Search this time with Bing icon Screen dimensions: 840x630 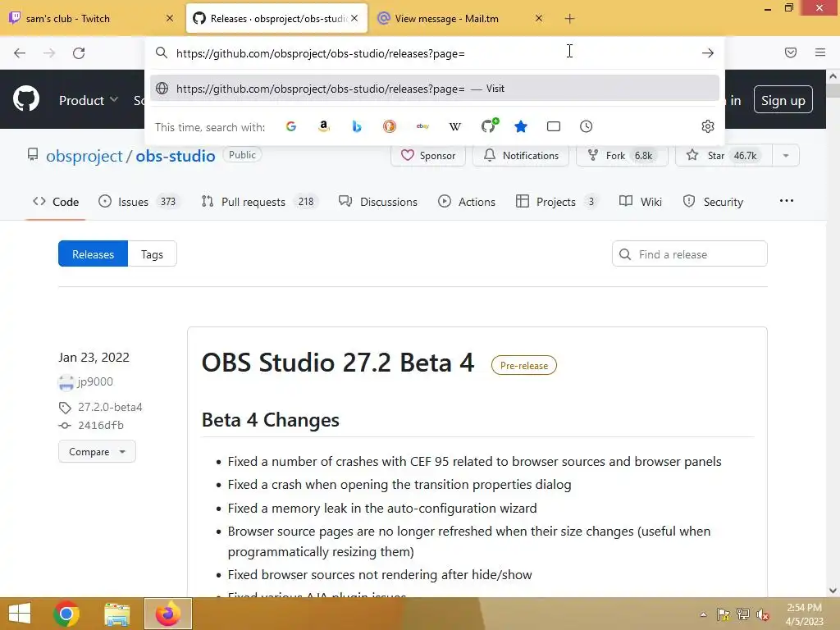357,126
